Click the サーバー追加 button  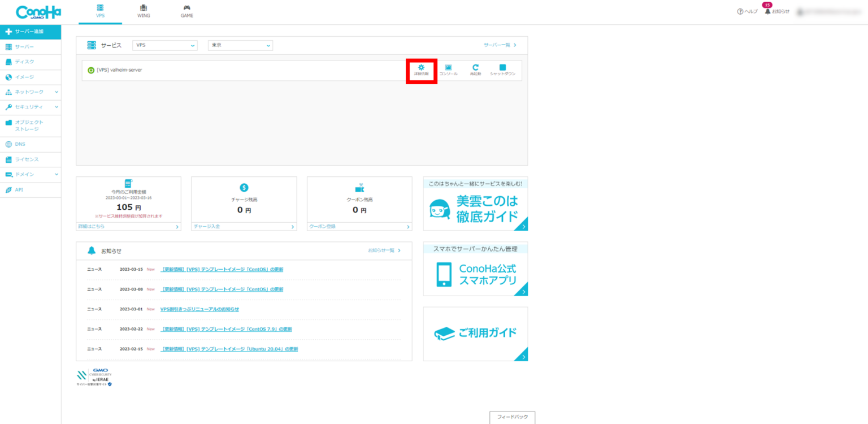(x=31, y=32)
